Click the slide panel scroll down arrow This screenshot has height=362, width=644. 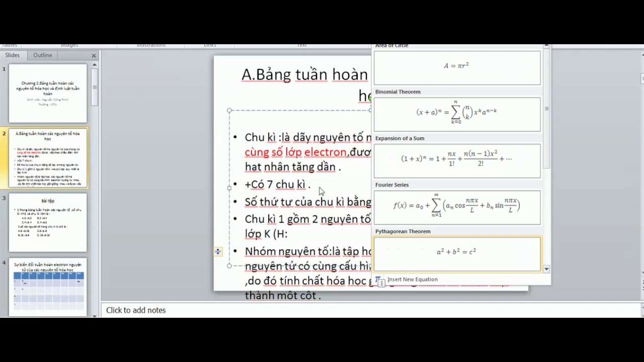94,315
